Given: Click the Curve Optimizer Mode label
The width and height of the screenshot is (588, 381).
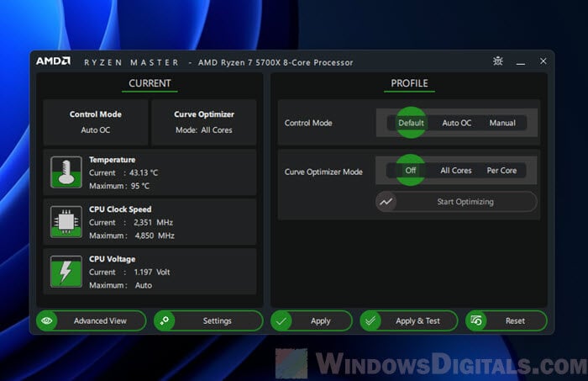Looking at the screenshot, I should point(323,172).
